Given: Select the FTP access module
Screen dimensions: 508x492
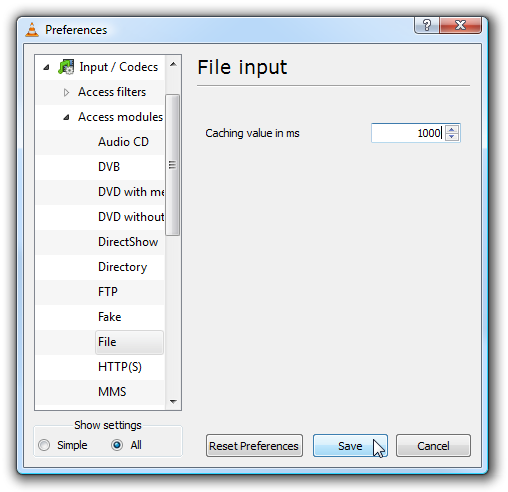Looking at the screenshot, I should click(x=108, y=292).
